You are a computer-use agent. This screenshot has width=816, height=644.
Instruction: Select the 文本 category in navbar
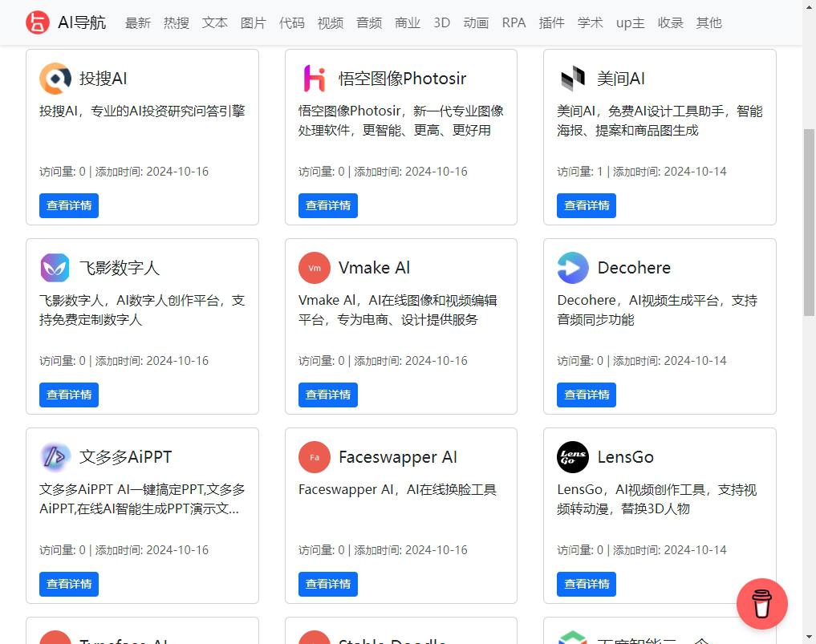215,23
